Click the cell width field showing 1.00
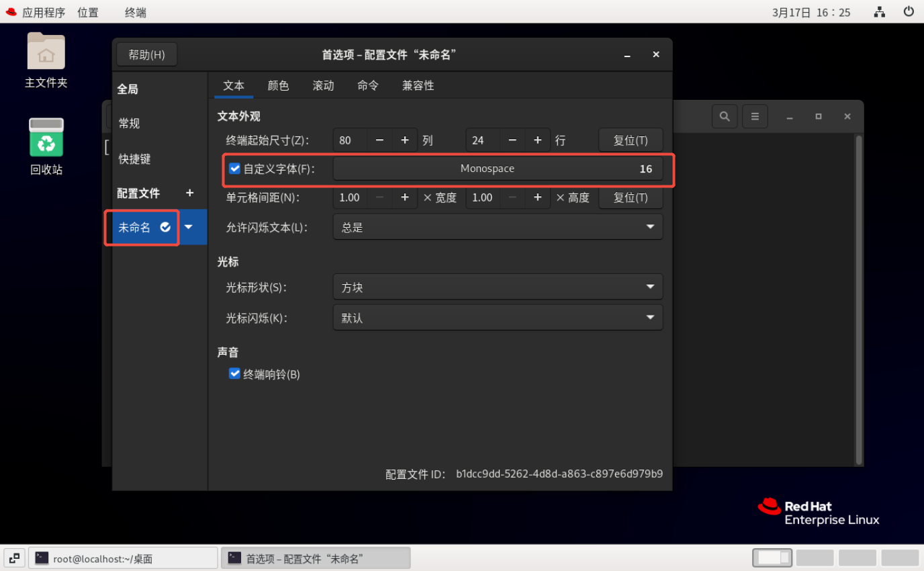The height and width of the screenshot is (571, 924). coord(350,197)
